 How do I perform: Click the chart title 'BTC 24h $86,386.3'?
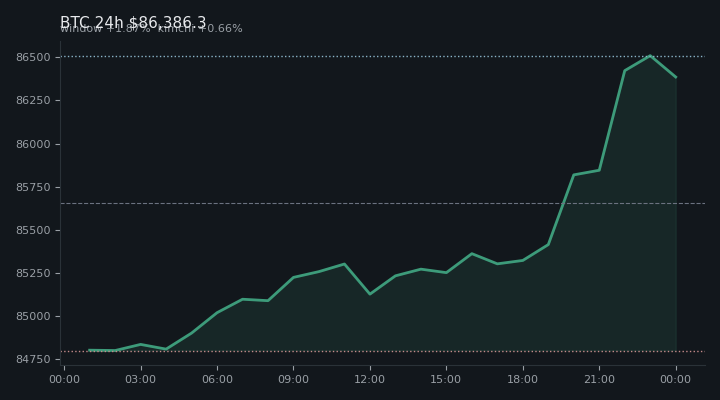[133, 23]
